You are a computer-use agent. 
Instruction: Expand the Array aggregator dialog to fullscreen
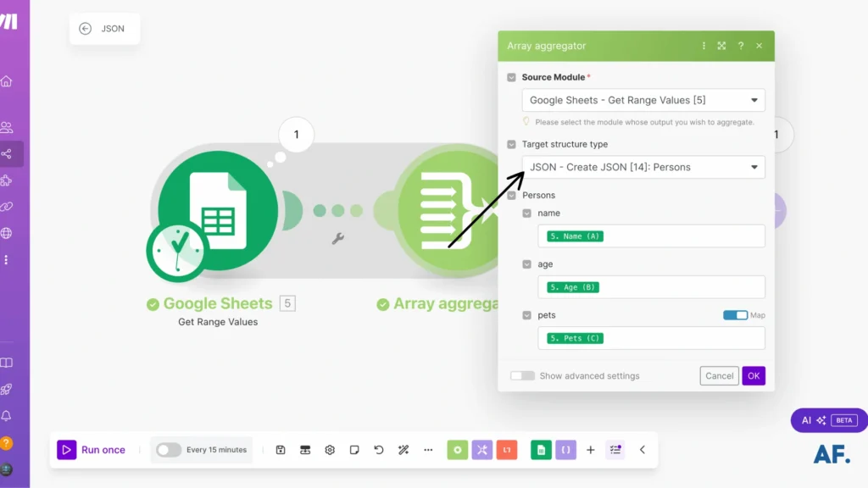tap(722, 46)
